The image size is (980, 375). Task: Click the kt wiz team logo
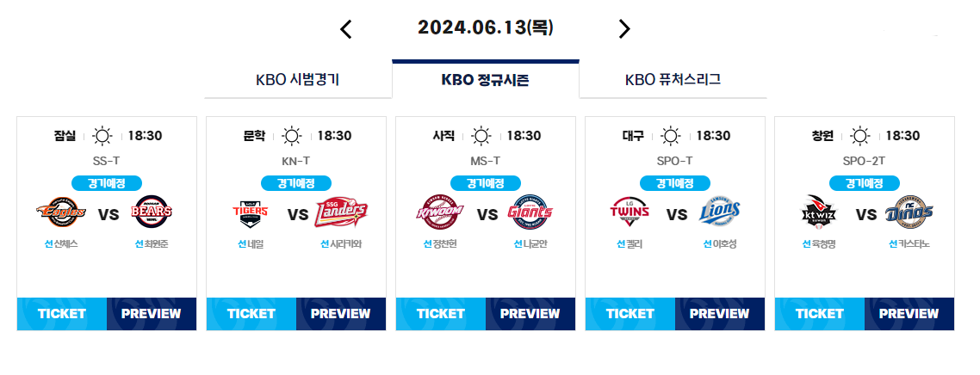tap(819, 212)
